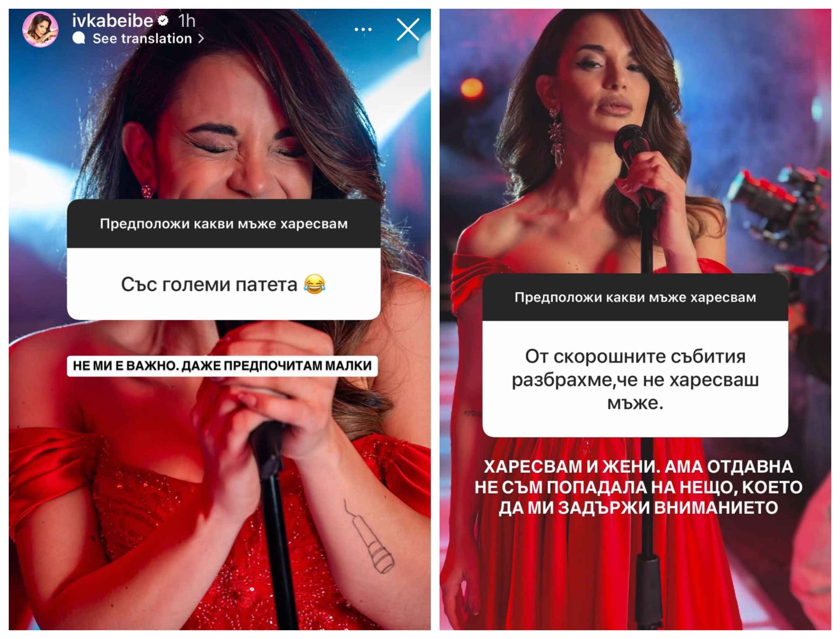Open the ivkabeibe profile avatar
840x639 pixels.
tap(40, 29)
